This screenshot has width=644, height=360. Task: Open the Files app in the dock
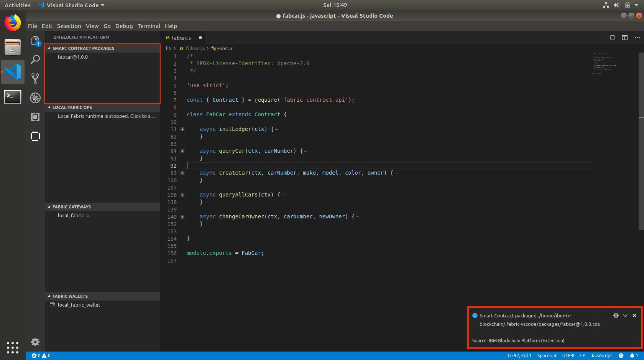tap(13, 47)
